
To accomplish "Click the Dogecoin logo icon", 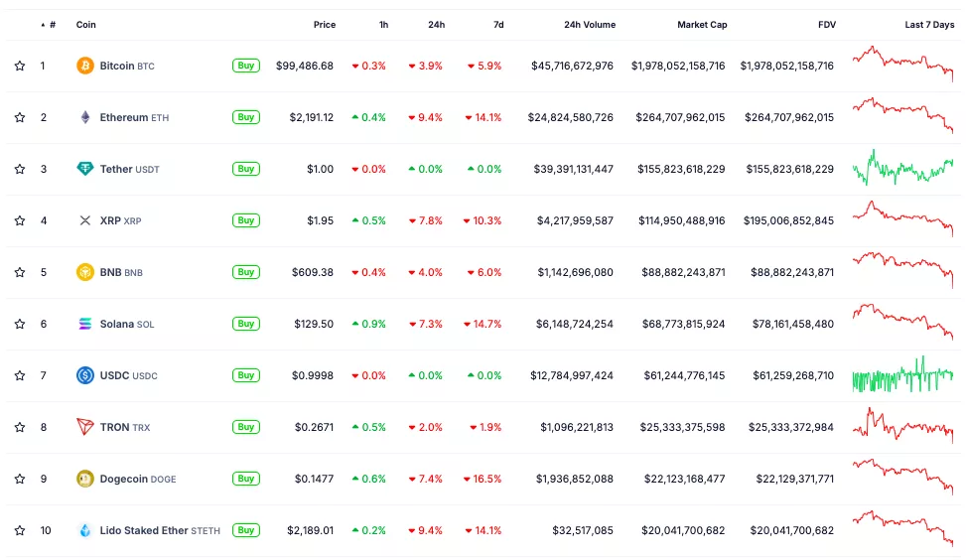I will 85,479.
